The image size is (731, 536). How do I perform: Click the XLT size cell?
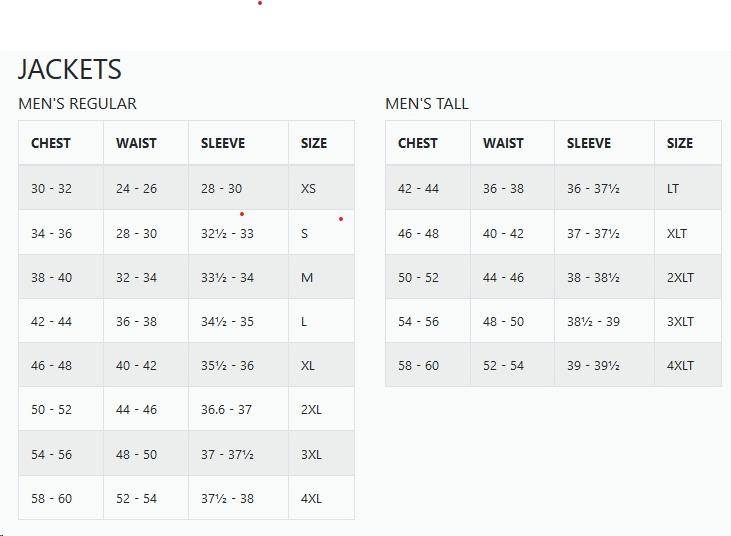(x=677, y=234)
